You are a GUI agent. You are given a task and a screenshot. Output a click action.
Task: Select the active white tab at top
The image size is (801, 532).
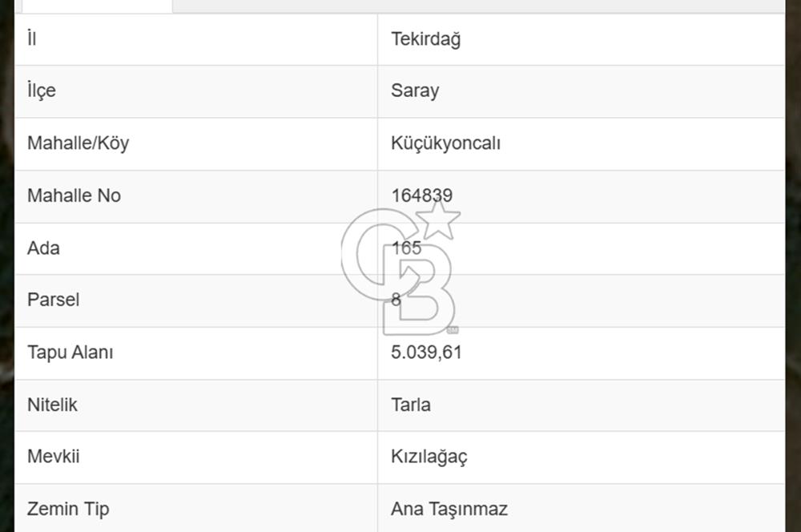pyautogui.click(x=96, y=6)
